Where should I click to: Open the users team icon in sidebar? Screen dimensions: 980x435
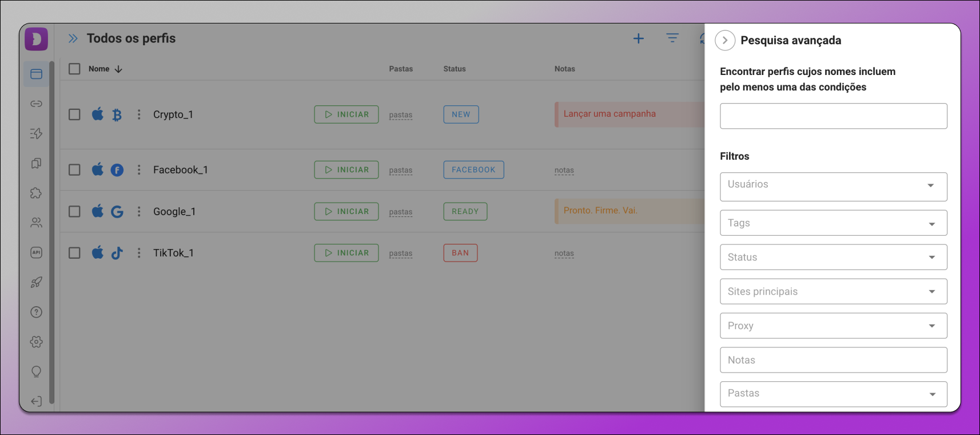[x=37, y=223]
